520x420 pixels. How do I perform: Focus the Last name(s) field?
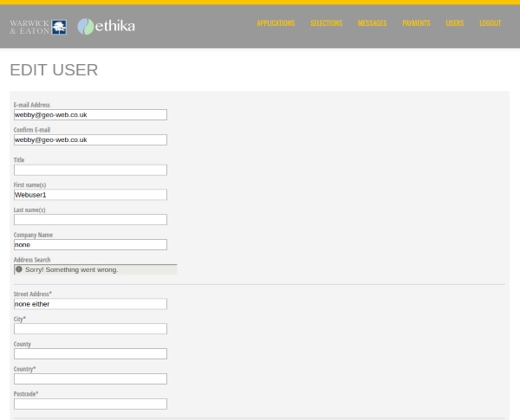(x=90, y=219)
